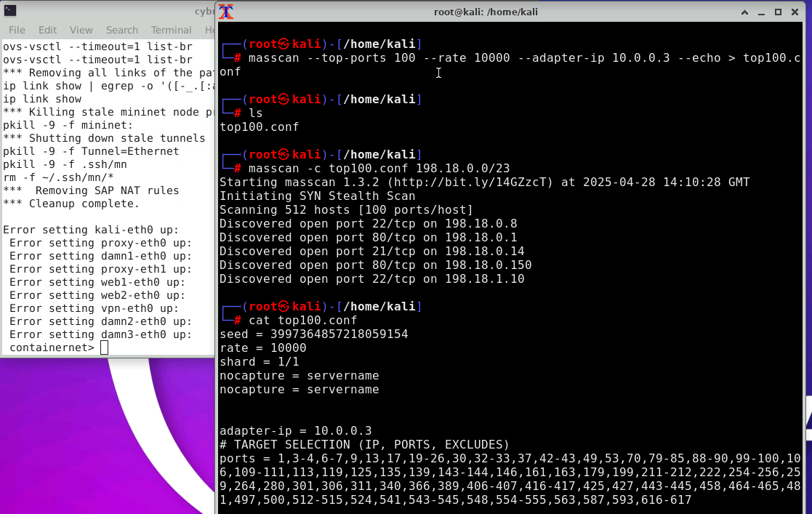Click the seed value line in config

pyautogui.click(x=313, y=334)
